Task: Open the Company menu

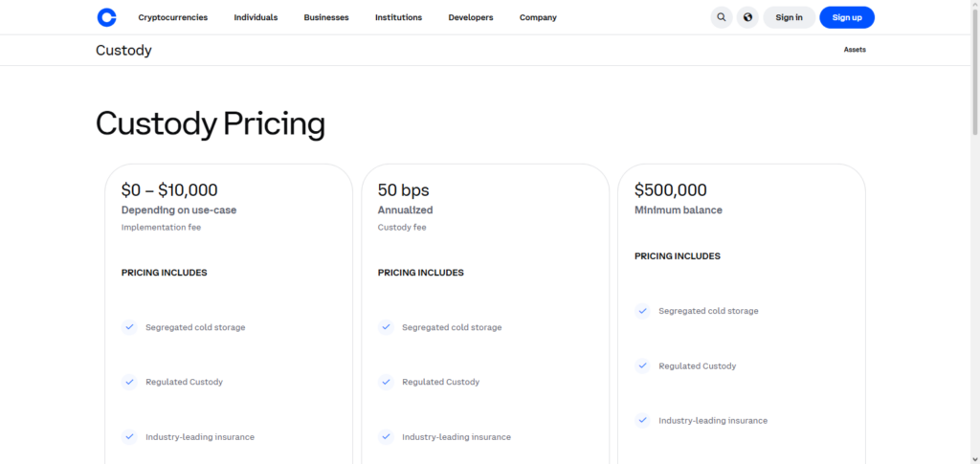Action: coord(538,17)
